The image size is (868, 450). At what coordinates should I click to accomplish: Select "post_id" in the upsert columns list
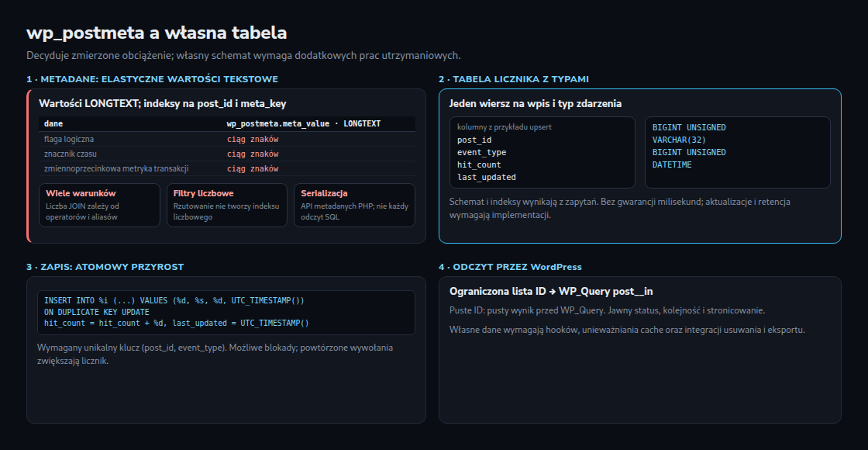click(474, 140)
